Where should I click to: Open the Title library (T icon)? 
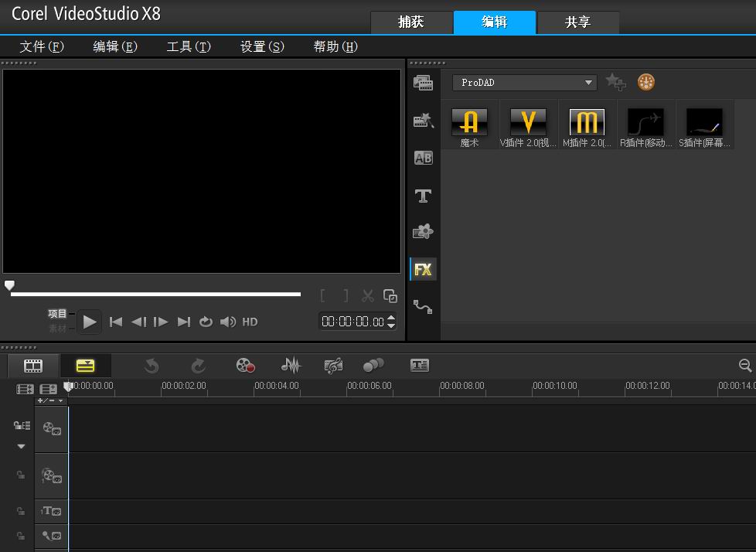pyautogui.click(x=423, y=196)
